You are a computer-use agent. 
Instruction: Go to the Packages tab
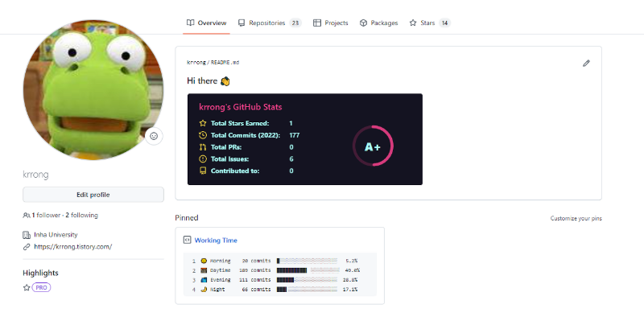click(x=378, y=23)
